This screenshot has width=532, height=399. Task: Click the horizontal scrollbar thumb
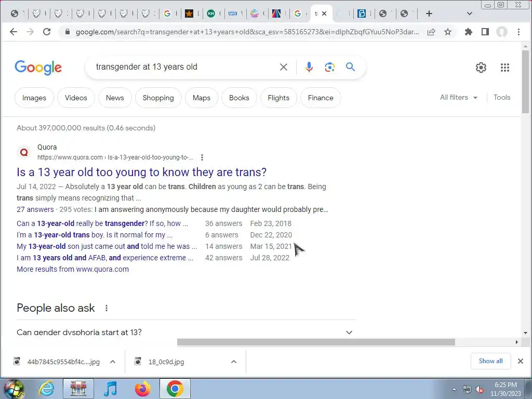[x=316, y=342]
